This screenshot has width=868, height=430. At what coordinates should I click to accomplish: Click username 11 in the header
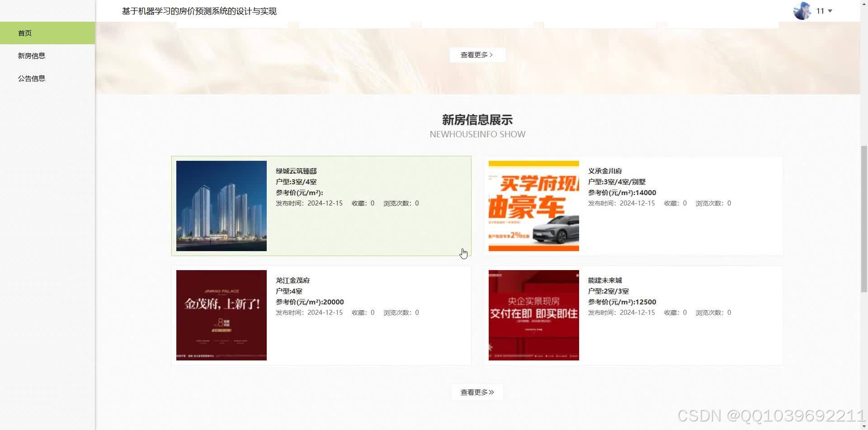pyautogui.click(x=820, y=11)
